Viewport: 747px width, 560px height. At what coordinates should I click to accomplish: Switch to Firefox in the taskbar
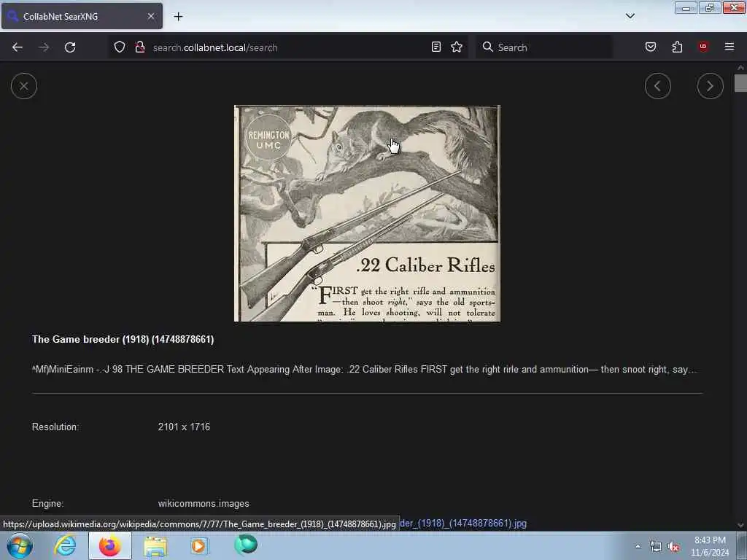tap(109, 545)
